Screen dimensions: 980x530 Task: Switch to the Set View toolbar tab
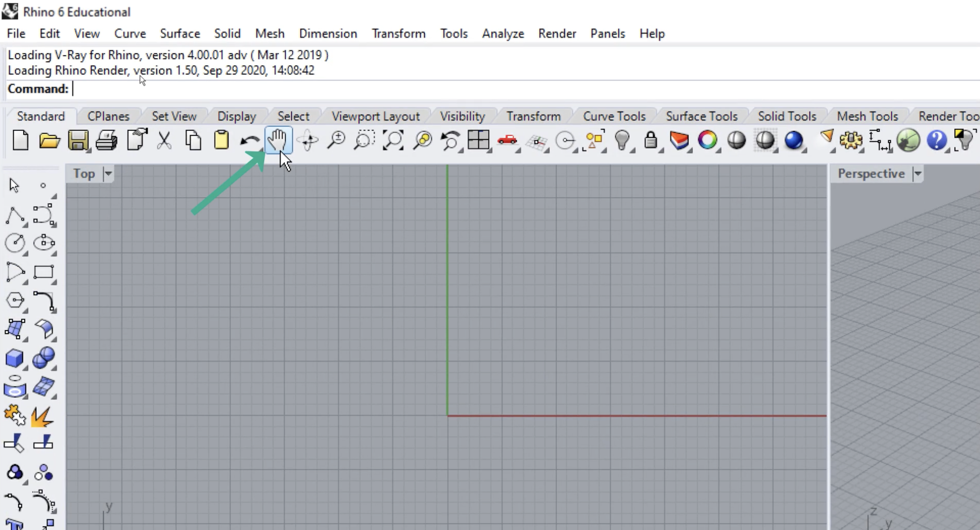pyautogui.click(x=174, y=116)
